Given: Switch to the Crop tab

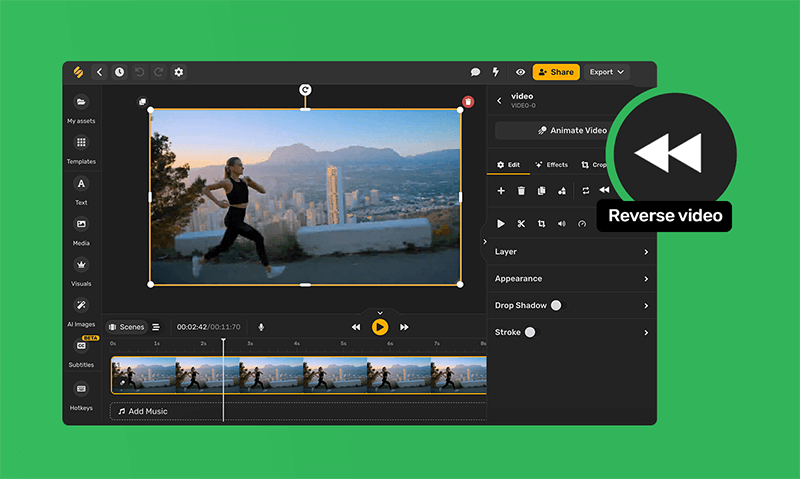Looking at the screenshot, I should (x=594, y=165).
